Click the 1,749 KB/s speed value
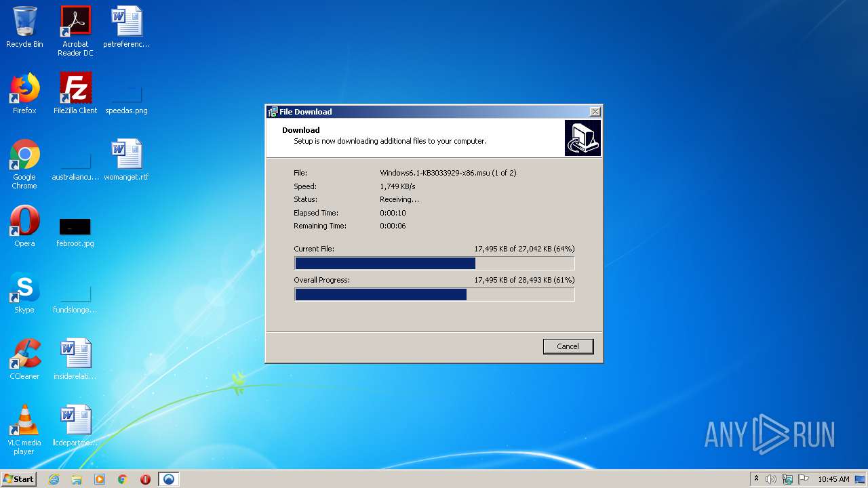868x488 pixels. click(x=397, y=186)
